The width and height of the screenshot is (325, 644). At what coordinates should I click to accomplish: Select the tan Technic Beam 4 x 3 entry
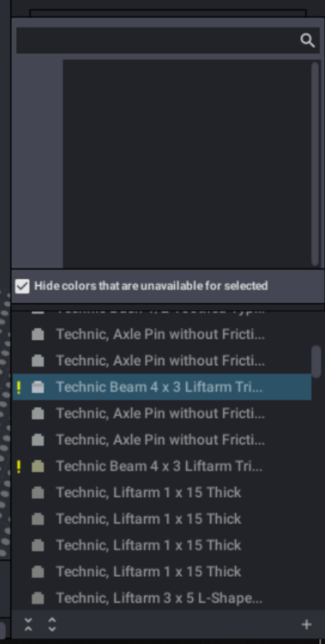[x=162, y=466]
